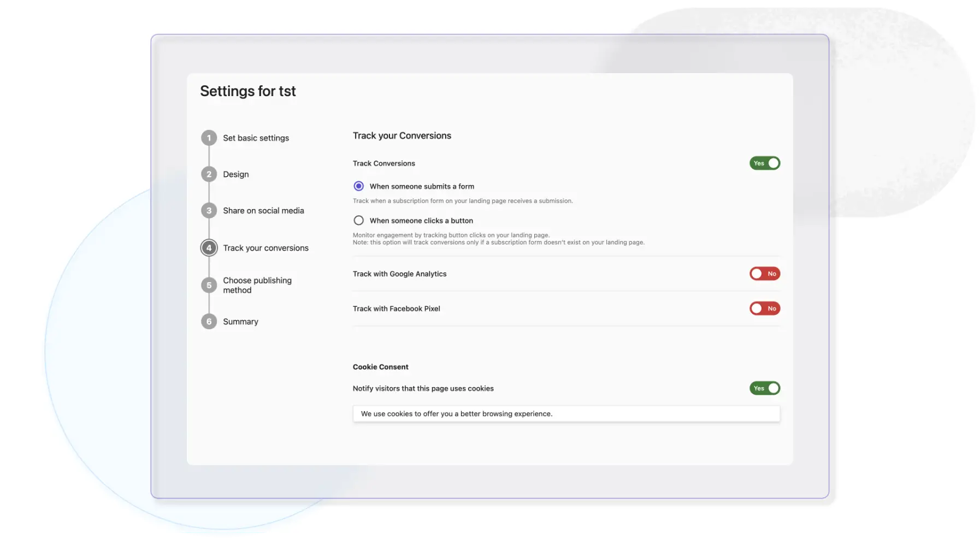Screen dimensions: 980x540
Task: Disable the cookie notification toggle
Action: tap(765, 388)
